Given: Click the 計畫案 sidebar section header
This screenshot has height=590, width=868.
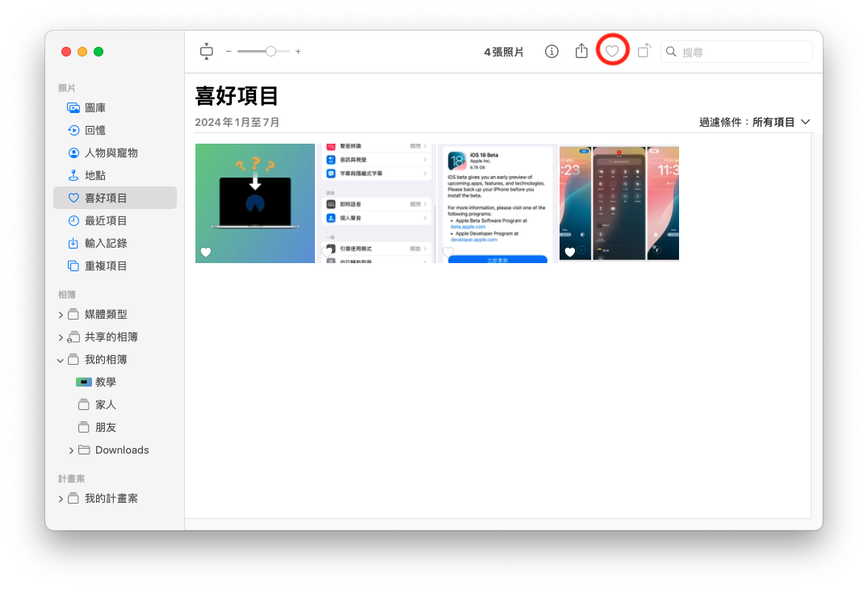Looking at the screenshot, I should tap(71, 479).
